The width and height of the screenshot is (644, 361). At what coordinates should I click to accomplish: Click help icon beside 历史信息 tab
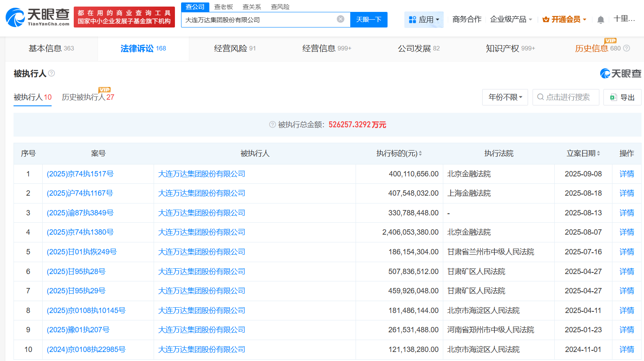point(626,48)
